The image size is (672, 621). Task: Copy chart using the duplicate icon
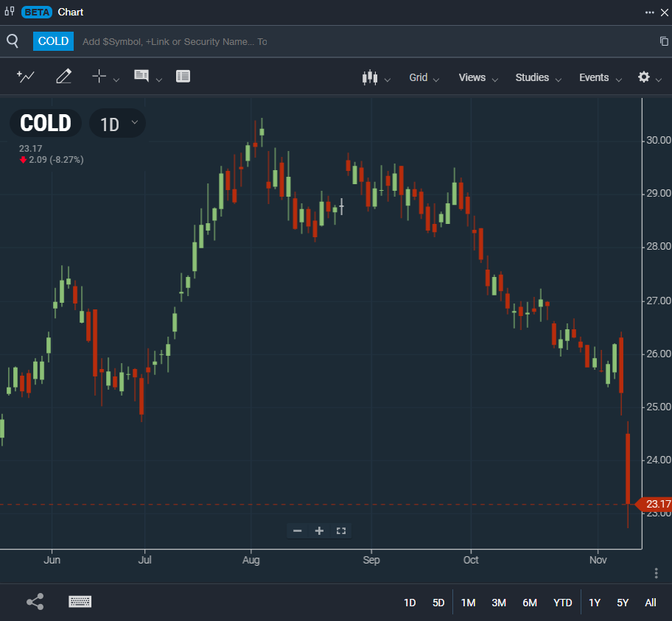663,41
